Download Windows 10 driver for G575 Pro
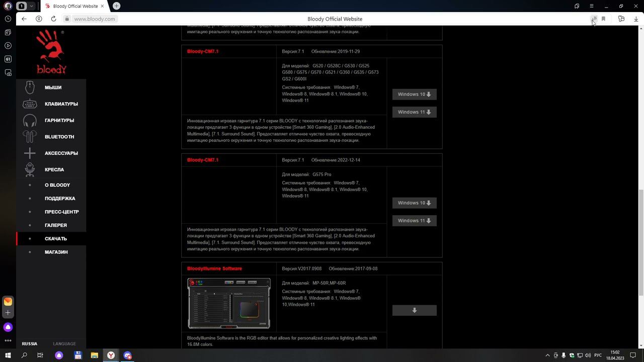This screenshot has height=362, width=644. [414, 203]
